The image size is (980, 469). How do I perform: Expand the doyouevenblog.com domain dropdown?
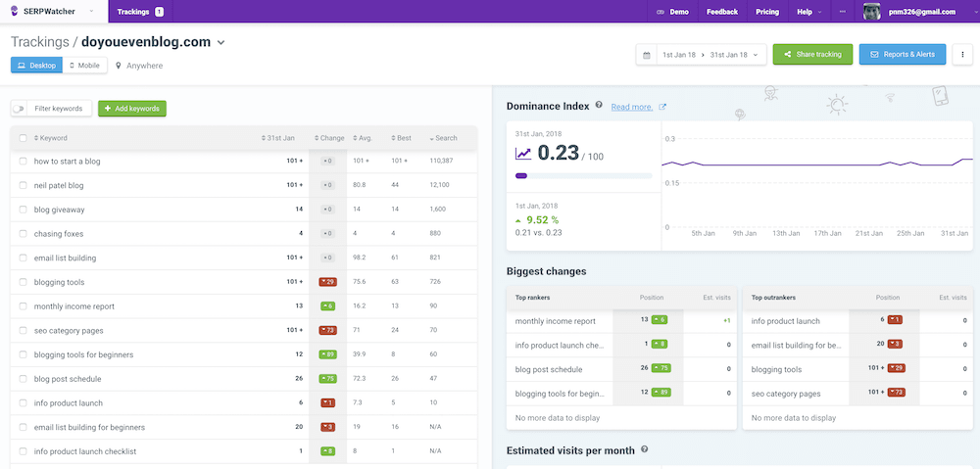[220, 42]
